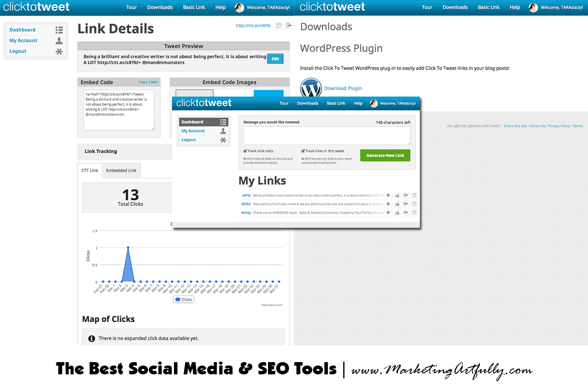Screen dimensions: 588x392
Task: Click the asterisk icon beside Logout in the My Links window
Action: pyautogui.click(x=223, y=140)
